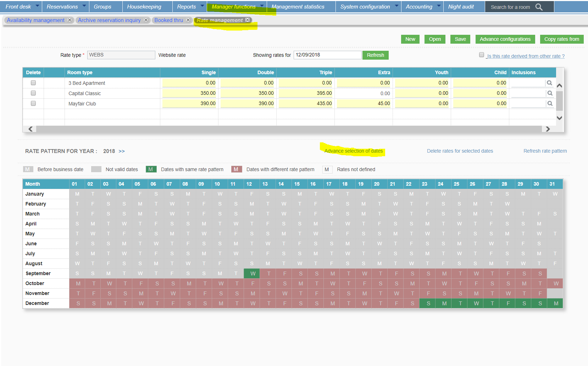Switch to Archive reservation inquiry tab
The image size is (588, 366).
(x=109, y=20)
